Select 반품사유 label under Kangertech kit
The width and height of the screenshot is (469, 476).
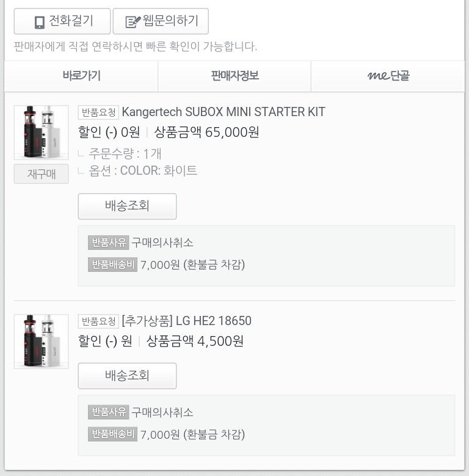pyautogui.click(x=108, y=243)
